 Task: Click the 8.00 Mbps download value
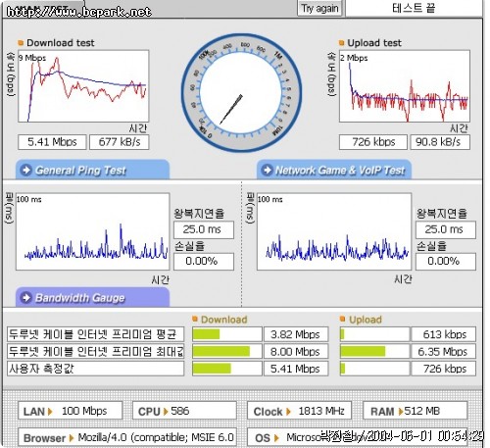(x=296, y=352)
